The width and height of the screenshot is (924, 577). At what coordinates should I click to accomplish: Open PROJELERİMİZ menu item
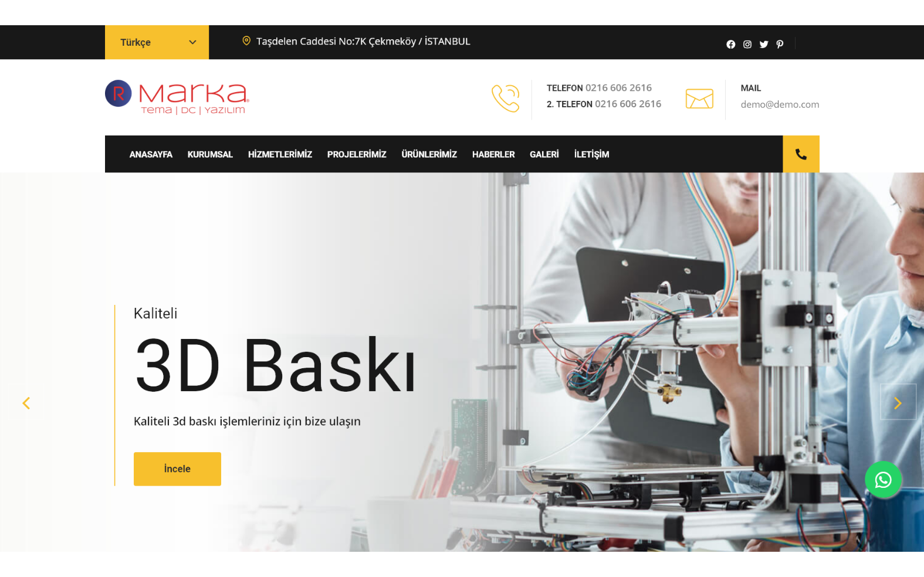(x=357, y=154)
